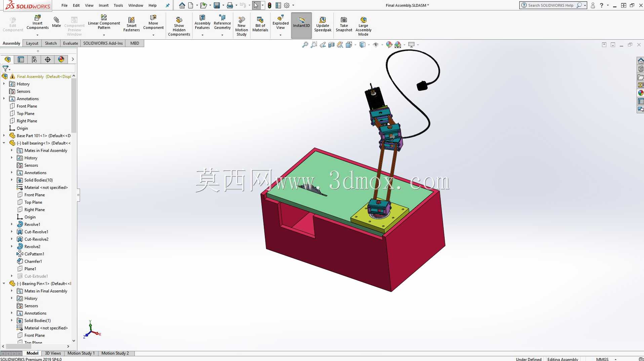The image size is (644, 361).
Task: Select the Move Component tool
Action: 153,22
